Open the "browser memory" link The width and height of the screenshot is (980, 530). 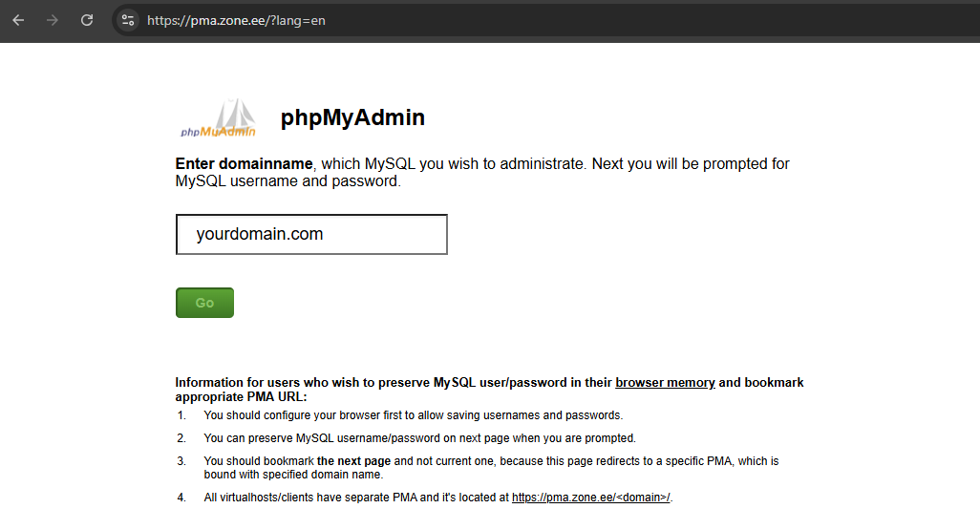[x=665, y=383]
